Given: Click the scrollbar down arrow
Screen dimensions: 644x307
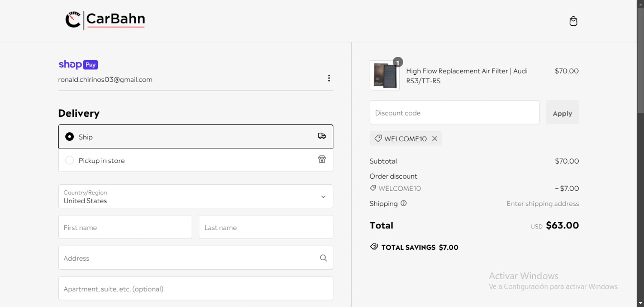Looking at the screenshot, I should click(x=640, y=303).
